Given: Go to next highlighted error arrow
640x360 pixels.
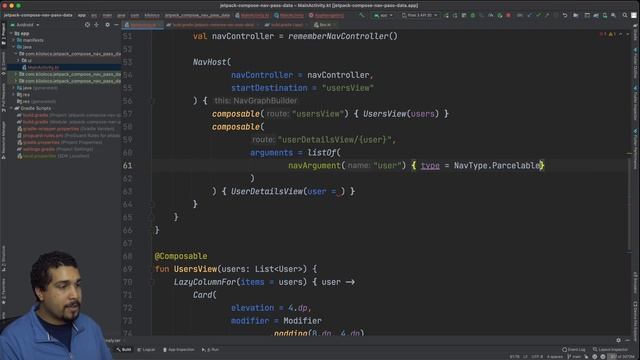Looking at the screenshot, I should [x=628, y=34].
